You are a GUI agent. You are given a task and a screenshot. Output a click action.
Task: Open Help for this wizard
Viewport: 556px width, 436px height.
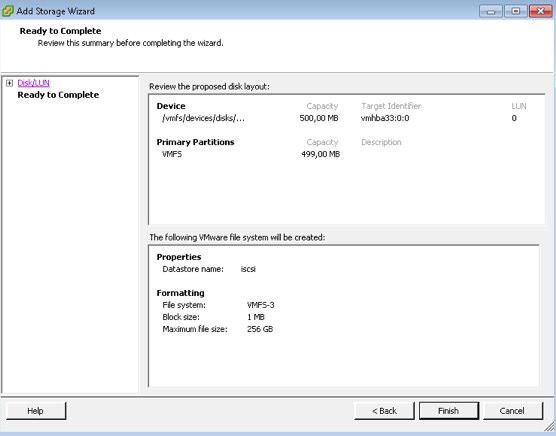[x=35, y=411]
